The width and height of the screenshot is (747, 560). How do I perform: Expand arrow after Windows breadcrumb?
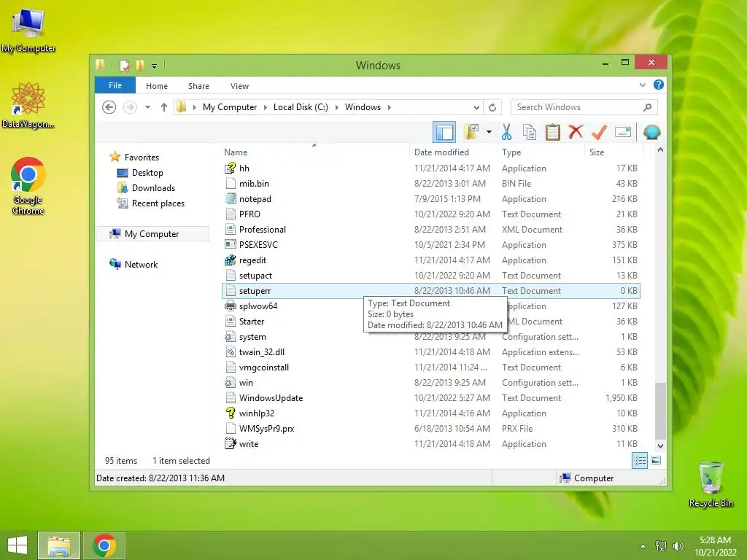pos(390,107)
